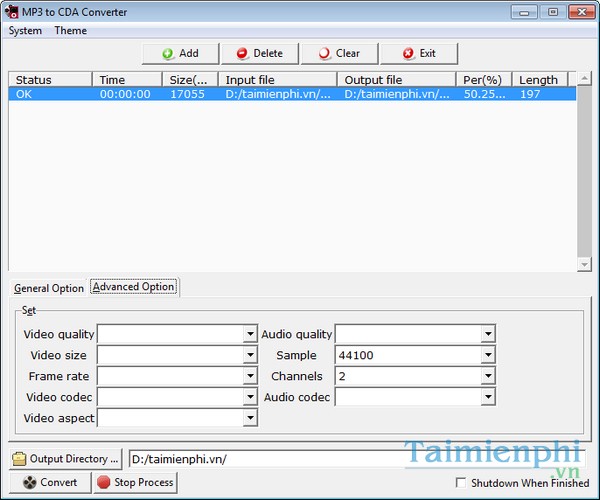Click the Length column header
This screenshot has height=500, width=600.
pyautogui.click(x=540, y=80)
